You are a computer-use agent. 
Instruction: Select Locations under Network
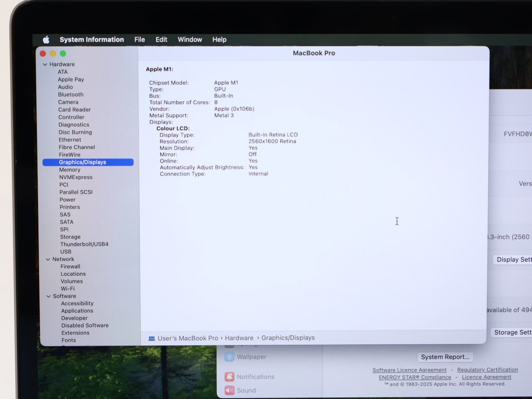pos(73,274)
